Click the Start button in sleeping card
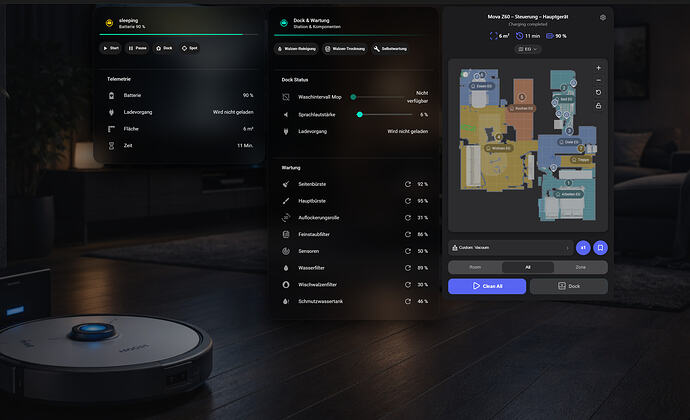Viewport: 690px width, 420px height. click(x=111, y=48)
